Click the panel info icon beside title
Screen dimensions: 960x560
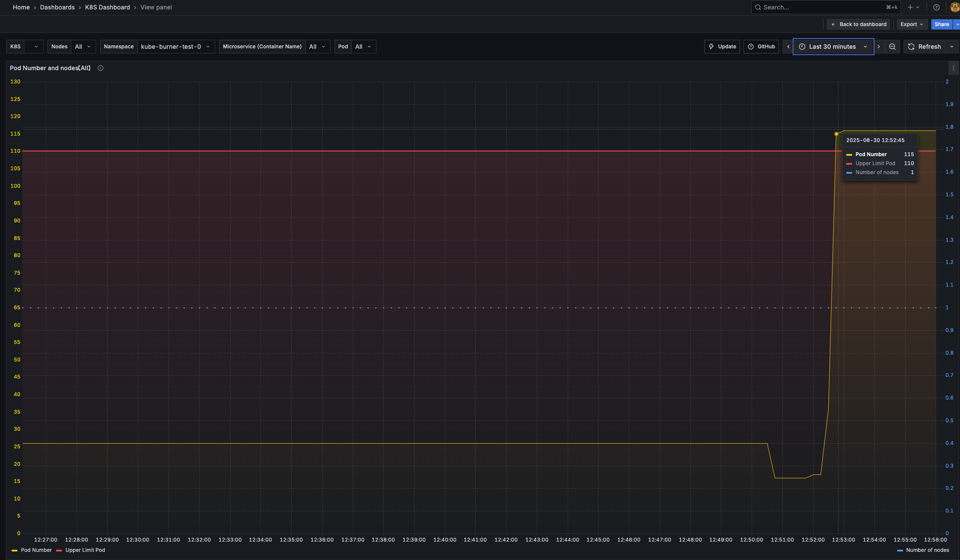(x=101, y=68)
